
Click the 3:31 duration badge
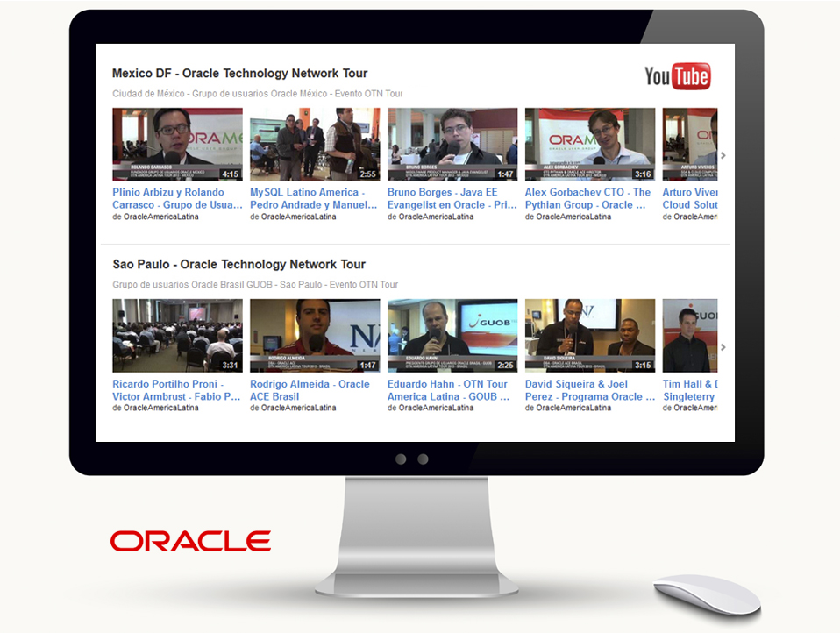tap(231, 366)
